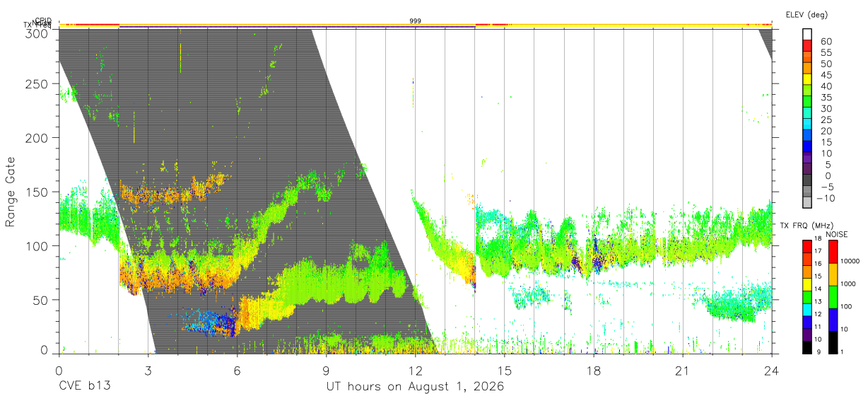The height and width of the screenshot is (401, 868).
Task: Click the red NOISE band above 10000
Action: 832,252
